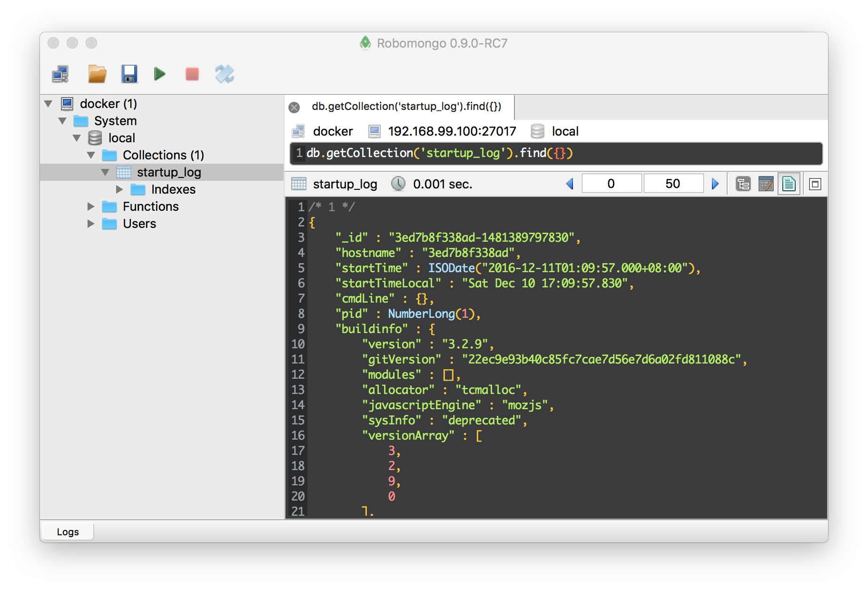Image resolution: width=868 pixels, height=590 pixels.
Task: Maximize the output panel with square icon
Action: pos(815,184)
